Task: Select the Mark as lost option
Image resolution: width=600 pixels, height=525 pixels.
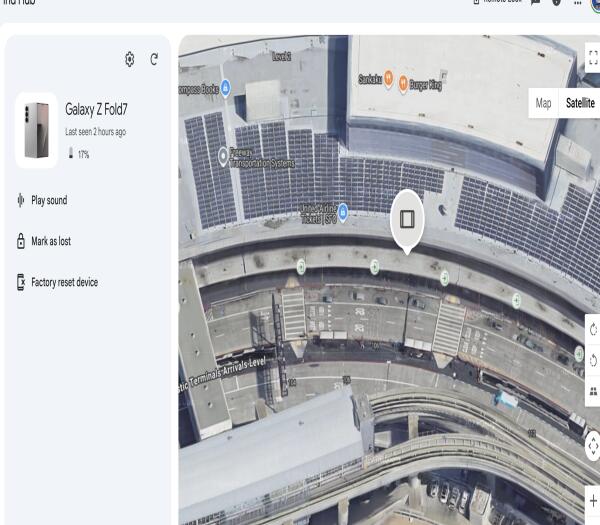Action: click(x=51, y=241)
